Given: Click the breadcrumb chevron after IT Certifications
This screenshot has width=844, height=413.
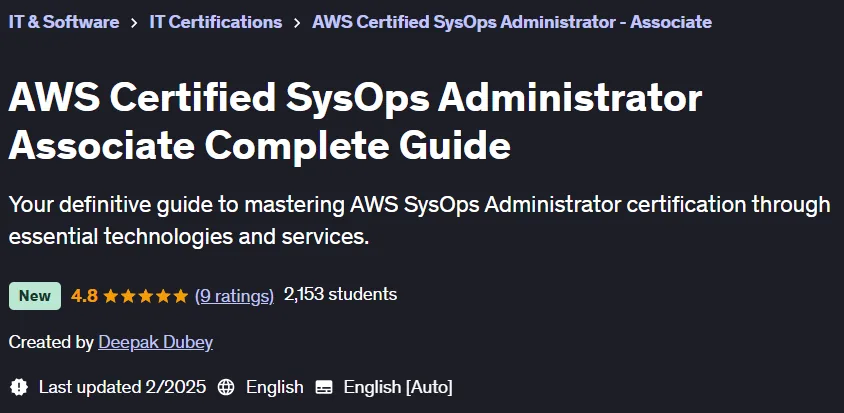Looking at the screenshot, I should click(x=297, y=23).
